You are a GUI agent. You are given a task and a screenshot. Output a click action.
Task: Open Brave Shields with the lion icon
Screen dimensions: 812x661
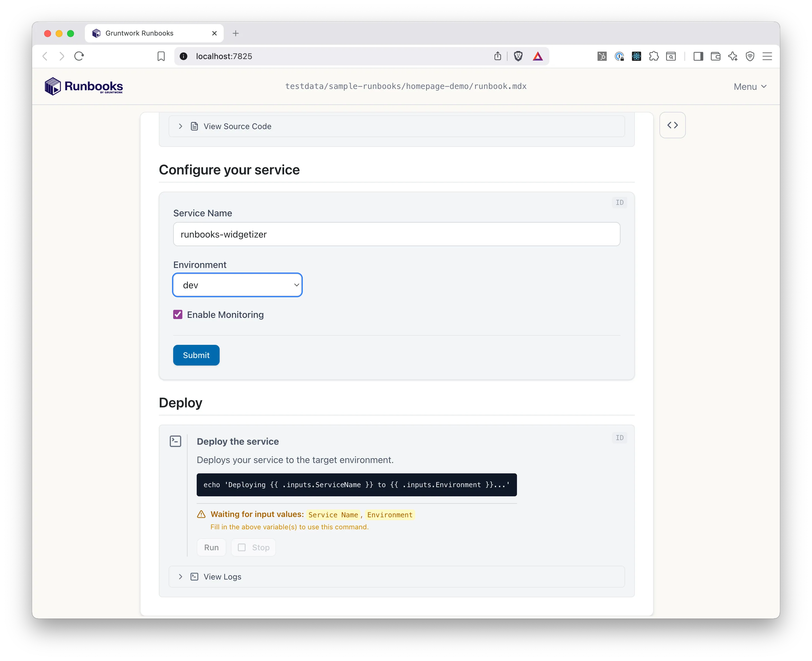[518, 56]
